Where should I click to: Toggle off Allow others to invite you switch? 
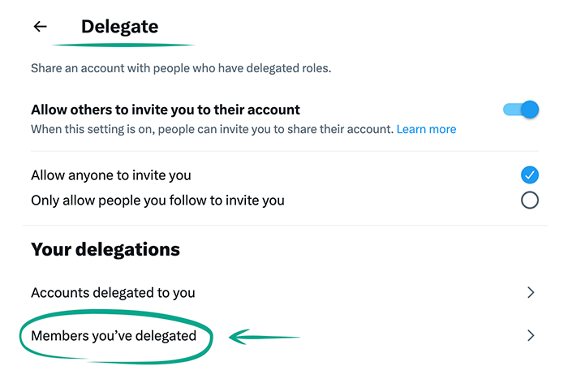[x=521, y=110]
